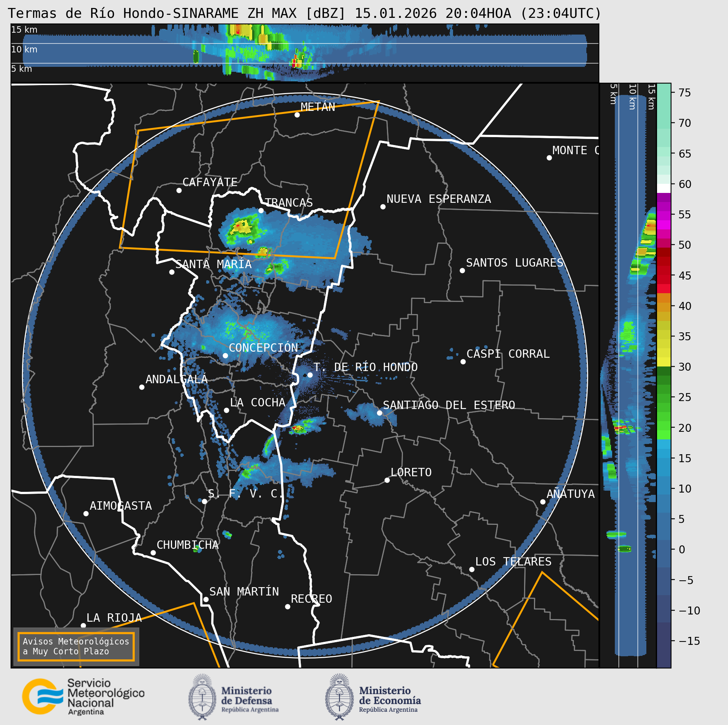Screen dimensions: 728x725
Task: Click the 10 km label in top cross-section
Action: 24,49
